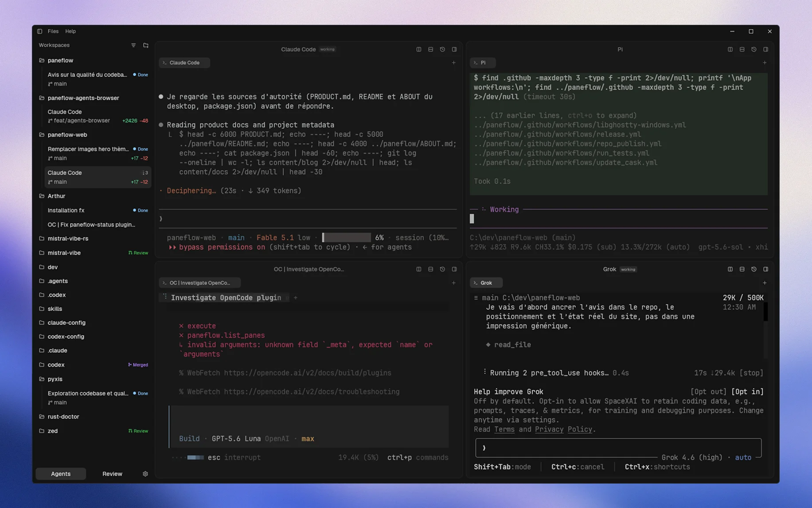This screenshot has width=812, height=508.
Task: Toggle side panel icon in Grok pane
Action: (x=765, y=269)
